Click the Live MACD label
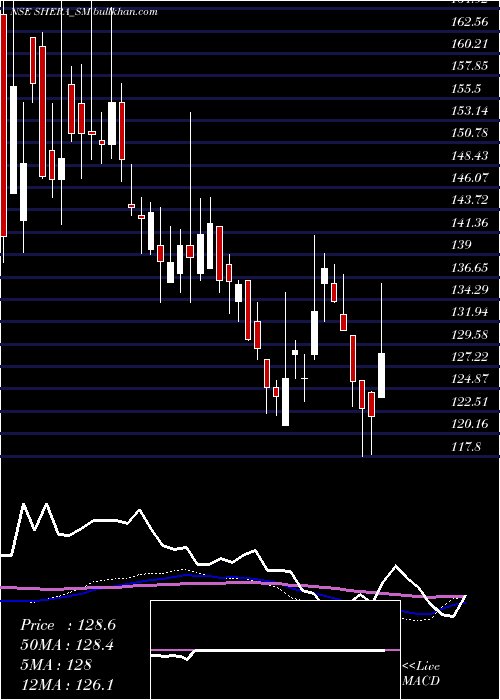This screenshot has width=500, height=700. (421, 674)
